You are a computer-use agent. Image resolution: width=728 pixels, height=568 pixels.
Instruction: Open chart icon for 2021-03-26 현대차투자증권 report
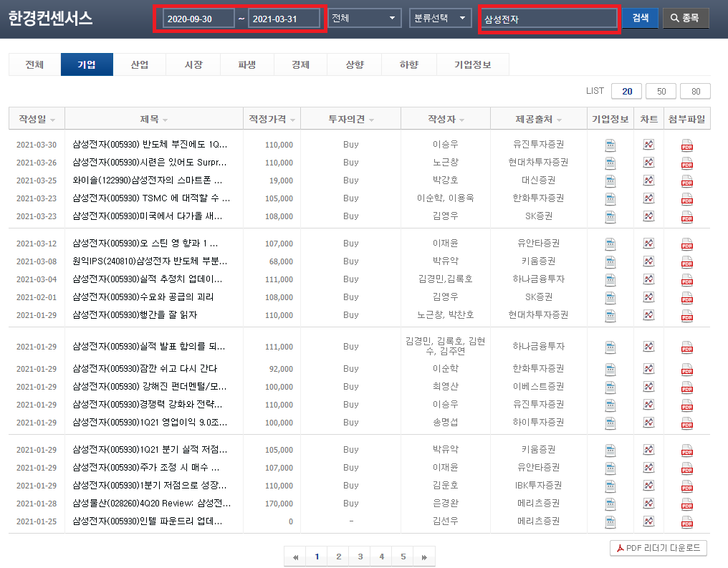pos(648,163)
